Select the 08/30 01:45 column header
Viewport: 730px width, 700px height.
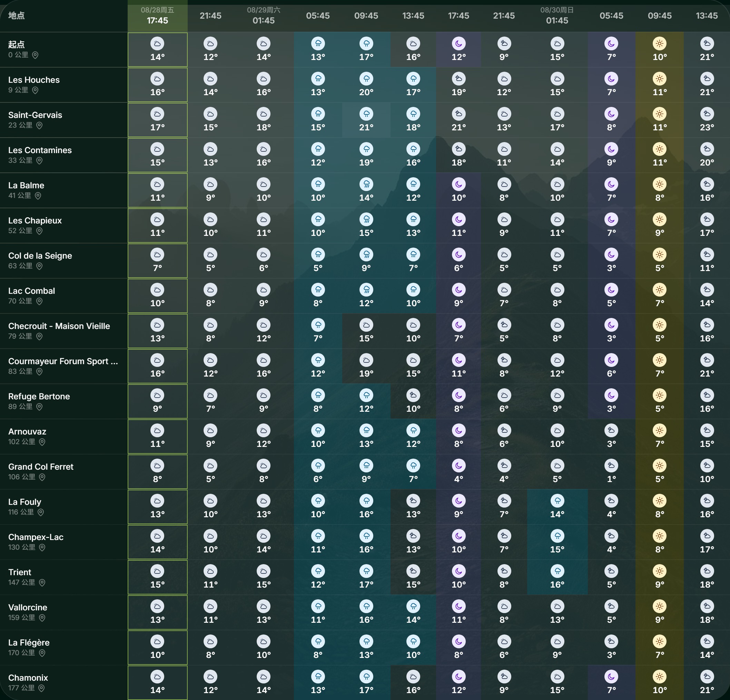557,16
